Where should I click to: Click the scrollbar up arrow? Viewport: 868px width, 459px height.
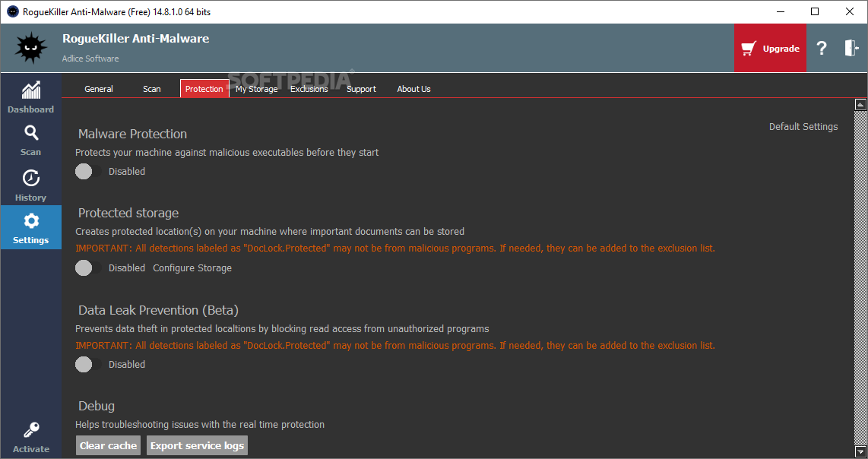[860, 104]
